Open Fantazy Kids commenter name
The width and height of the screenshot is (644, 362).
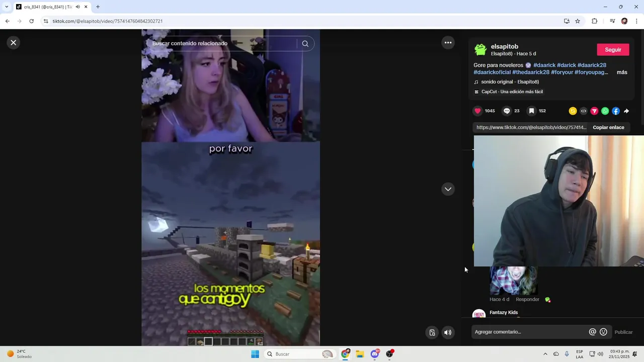pyautogui.click(x=504, y=313)
